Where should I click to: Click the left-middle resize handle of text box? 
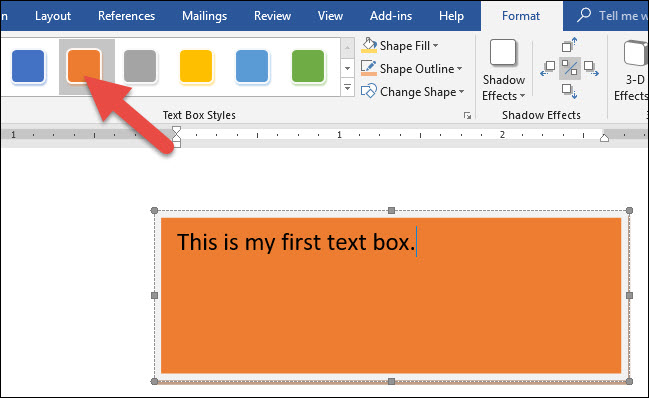pyautogui.click(x=154, y=295)
